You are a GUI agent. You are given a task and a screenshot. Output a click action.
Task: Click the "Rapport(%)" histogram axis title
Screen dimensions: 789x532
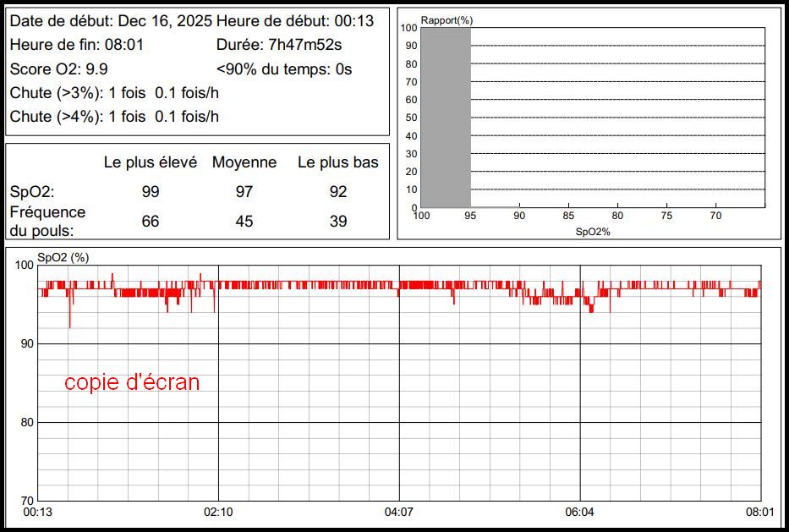446,19
